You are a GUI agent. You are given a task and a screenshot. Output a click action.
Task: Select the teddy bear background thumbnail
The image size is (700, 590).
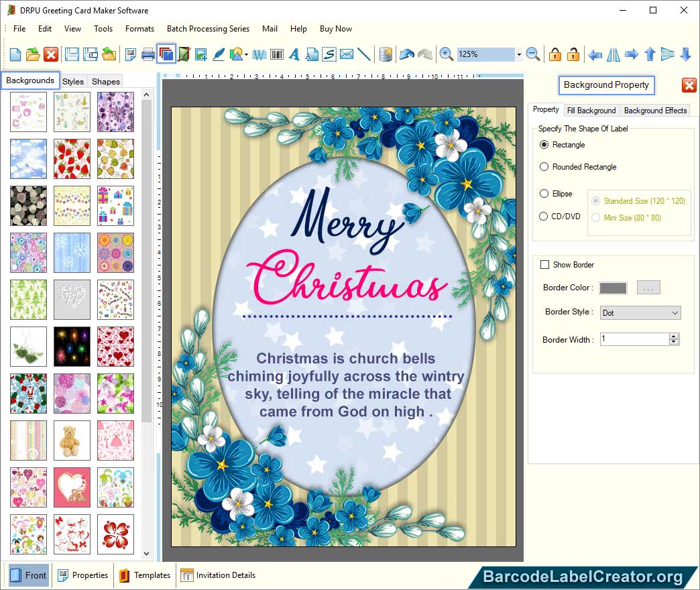(72, 440)
